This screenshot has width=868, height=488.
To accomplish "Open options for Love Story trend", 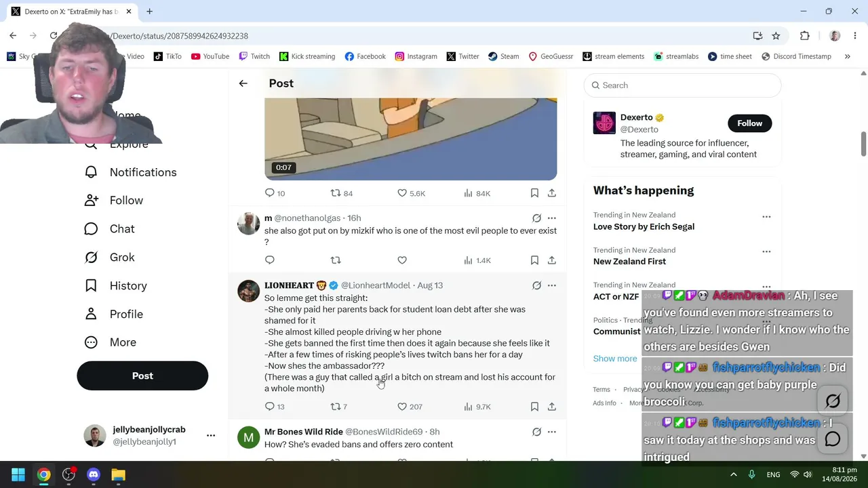I will click(766, 217).
